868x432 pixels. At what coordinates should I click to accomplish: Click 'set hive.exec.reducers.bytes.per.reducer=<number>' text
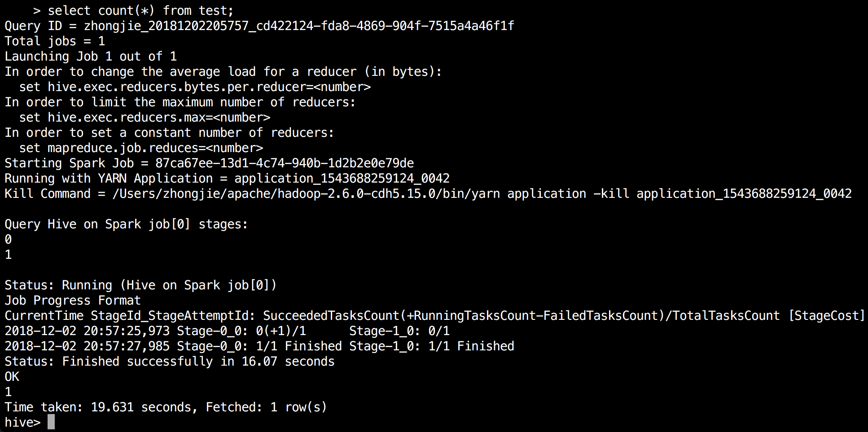[x=195, y=87]
